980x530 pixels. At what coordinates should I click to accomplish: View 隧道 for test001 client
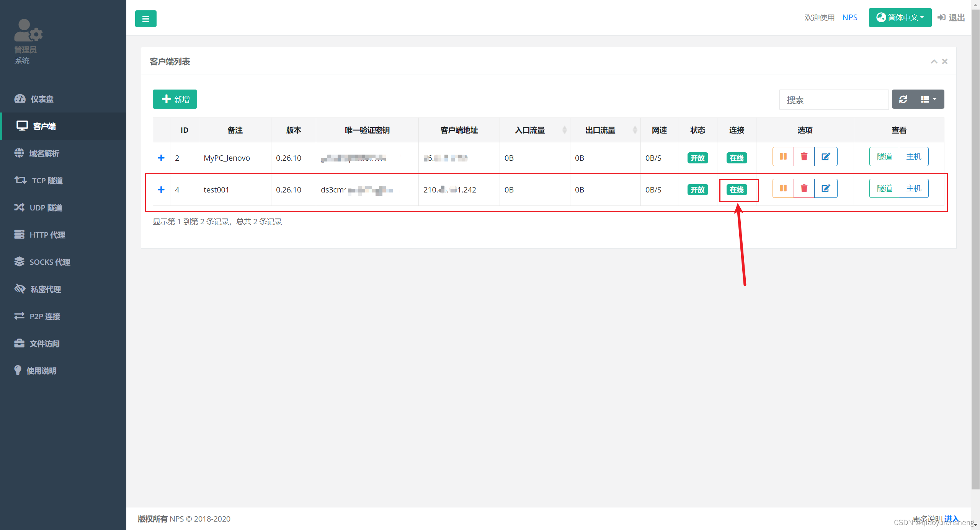click(884, 188)
